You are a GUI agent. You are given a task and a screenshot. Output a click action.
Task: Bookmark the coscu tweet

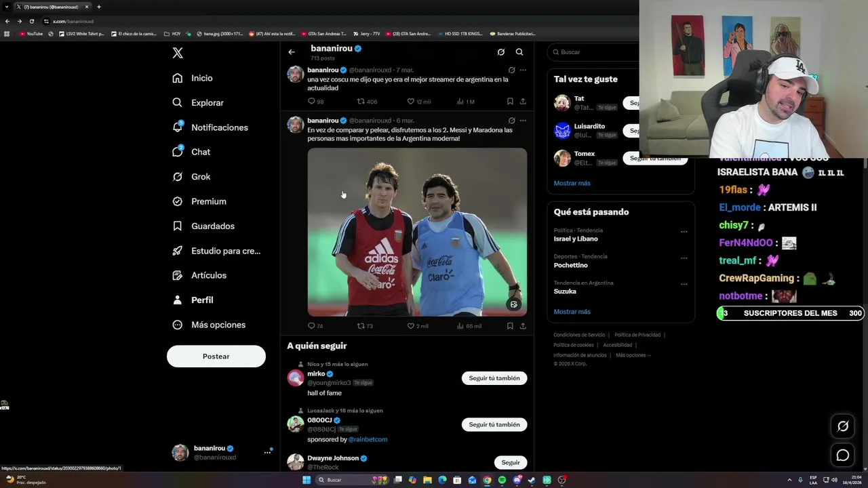pos(510,102)
